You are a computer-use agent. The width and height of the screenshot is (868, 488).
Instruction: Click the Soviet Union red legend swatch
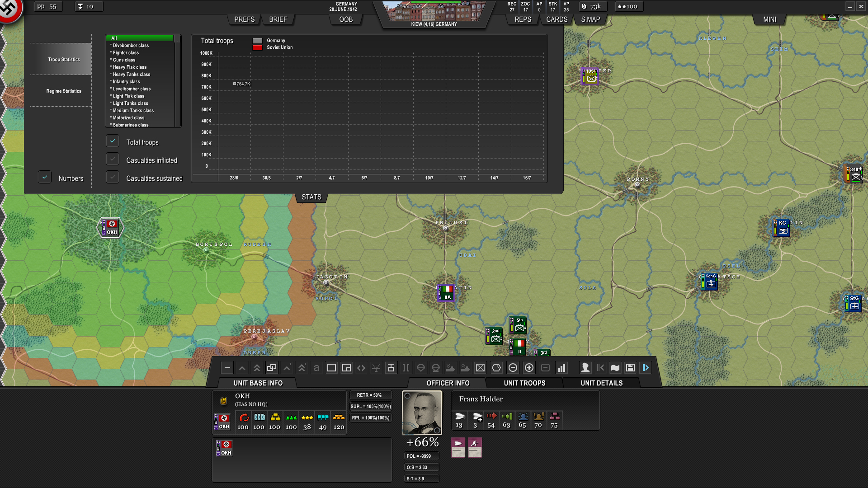pos(257,47)
